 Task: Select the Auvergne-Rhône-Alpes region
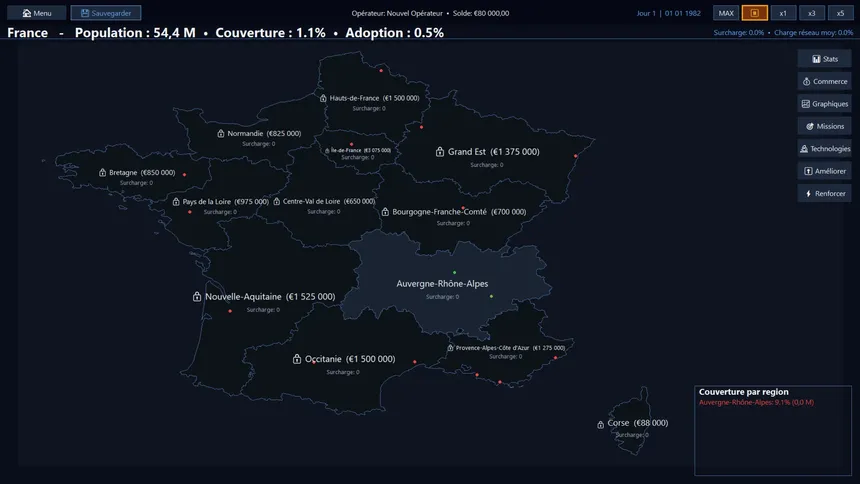[442, 284]
